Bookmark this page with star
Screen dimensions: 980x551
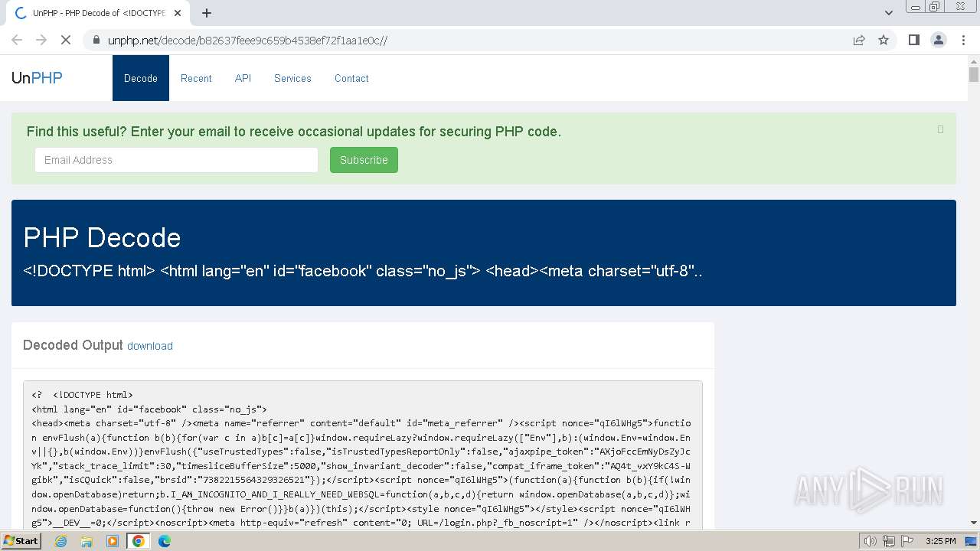coord(884,40)
